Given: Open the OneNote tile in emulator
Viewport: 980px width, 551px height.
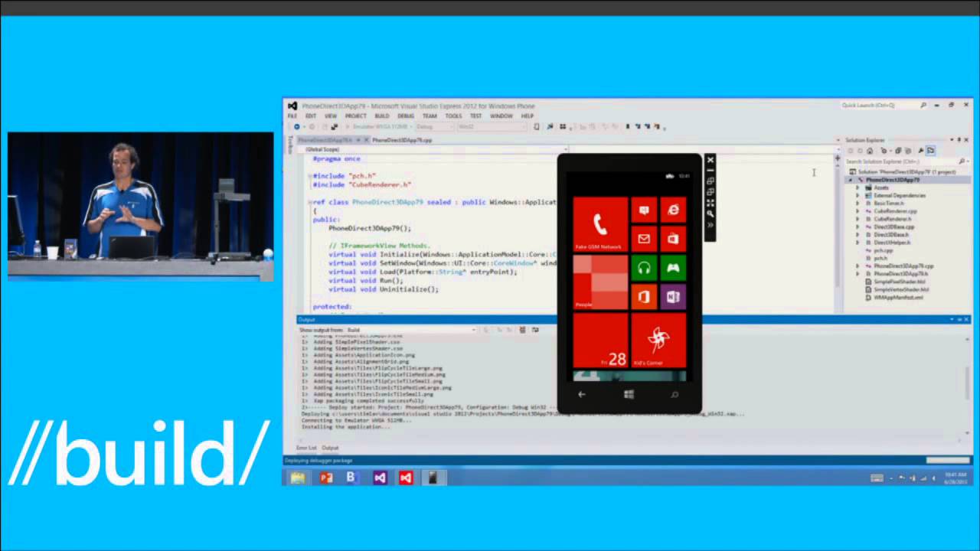Looking at the screenshot, I should coord(672,297).
